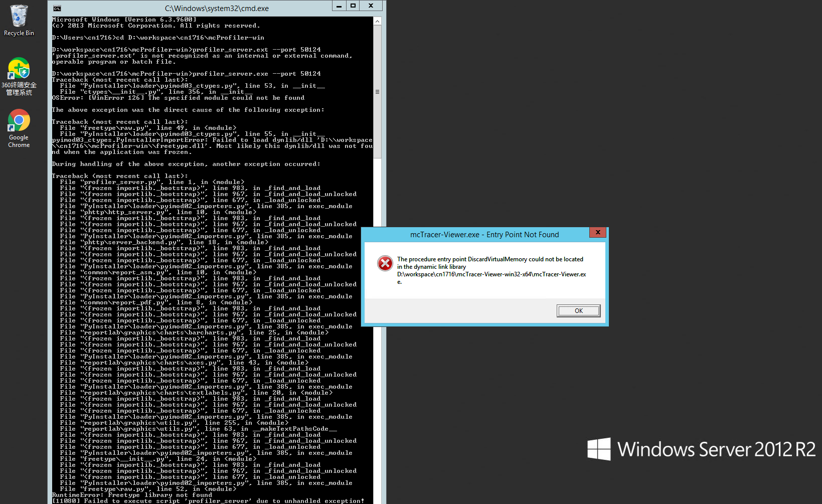This screenshot has width=822, height=504.
Task: Select the 360 security management shortcut icon
Action: [x=19, y=69]
